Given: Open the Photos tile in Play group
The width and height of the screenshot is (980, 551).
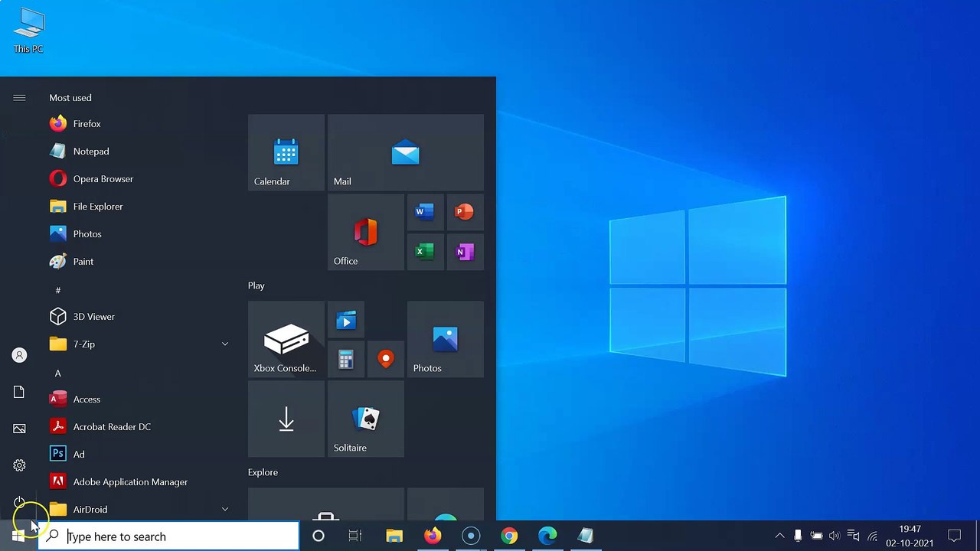Looking at the screenshot, I should point(446,339).
